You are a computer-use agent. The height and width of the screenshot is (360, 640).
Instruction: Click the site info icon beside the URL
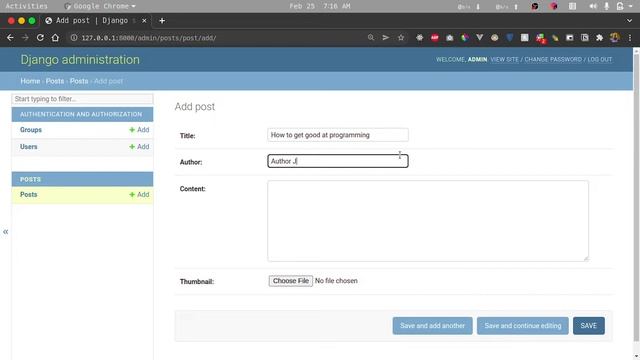point(74,38)
